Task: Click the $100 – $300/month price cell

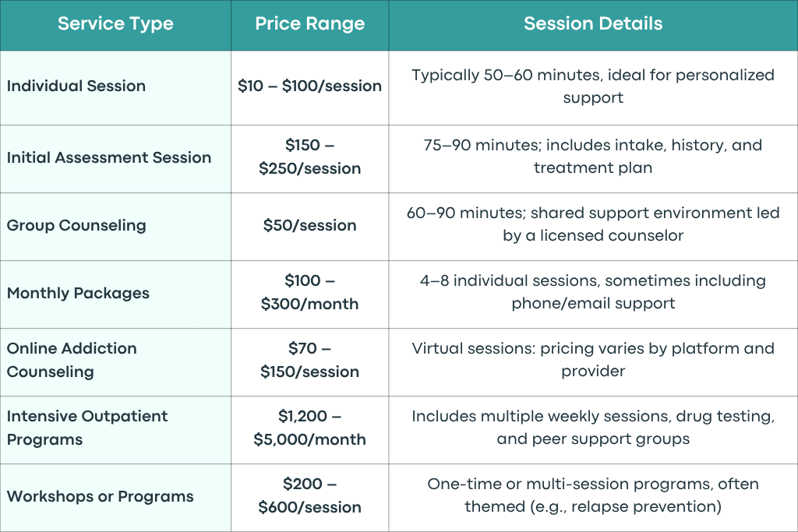Action: (310, 292)
